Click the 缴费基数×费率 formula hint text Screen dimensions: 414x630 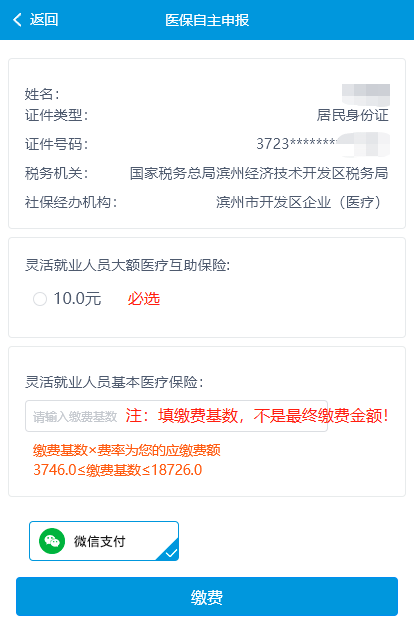(x=127, y=450)
